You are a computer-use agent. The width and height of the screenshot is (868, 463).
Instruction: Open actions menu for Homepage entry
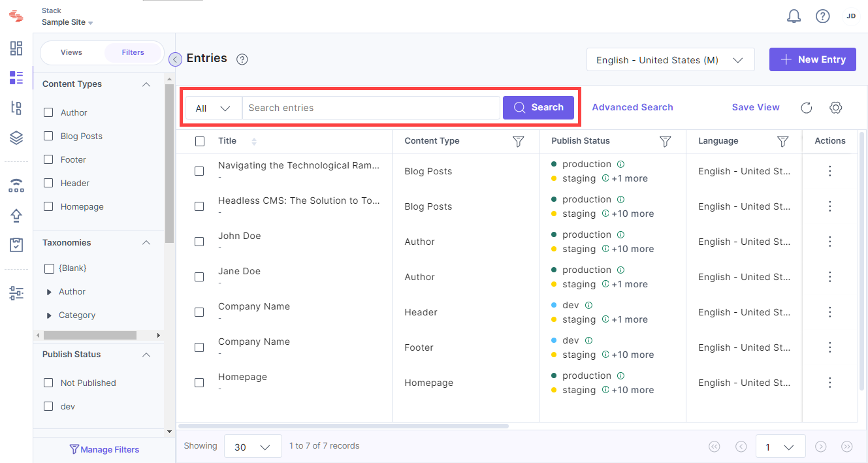(x=829, y=383)
